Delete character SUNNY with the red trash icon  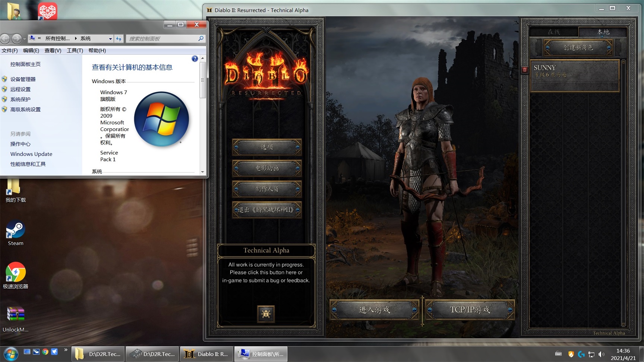[525, 70]
